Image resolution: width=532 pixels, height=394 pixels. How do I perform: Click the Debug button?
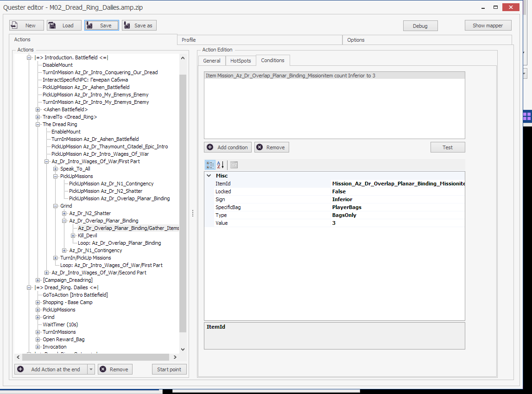click(420, 26)
